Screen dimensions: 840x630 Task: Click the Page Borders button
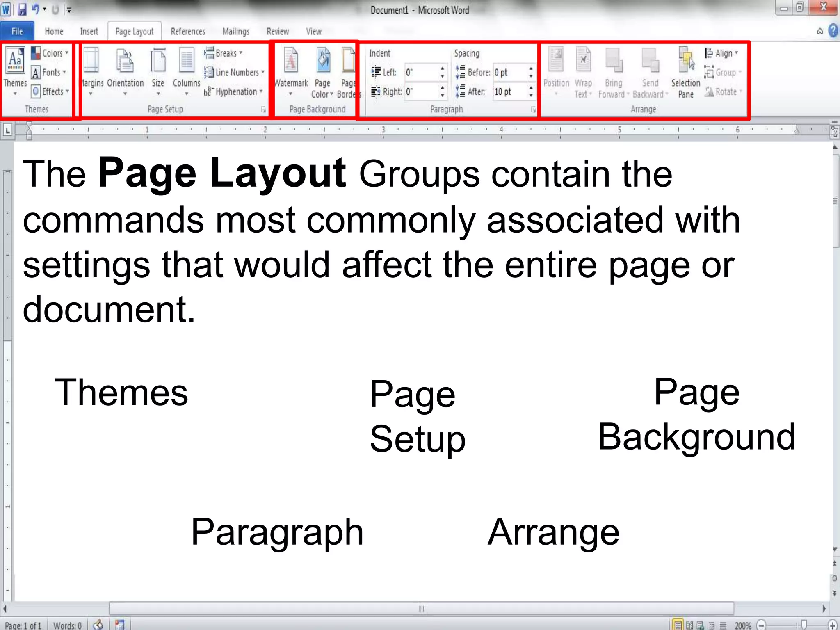(348, 73)
